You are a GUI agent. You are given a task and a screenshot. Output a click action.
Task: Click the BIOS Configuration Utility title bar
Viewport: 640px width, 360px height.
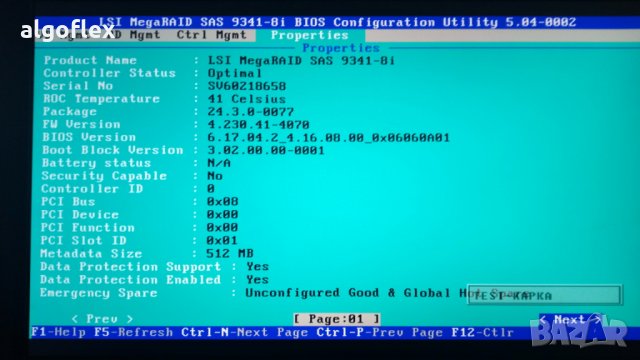(x=337, y=22)
